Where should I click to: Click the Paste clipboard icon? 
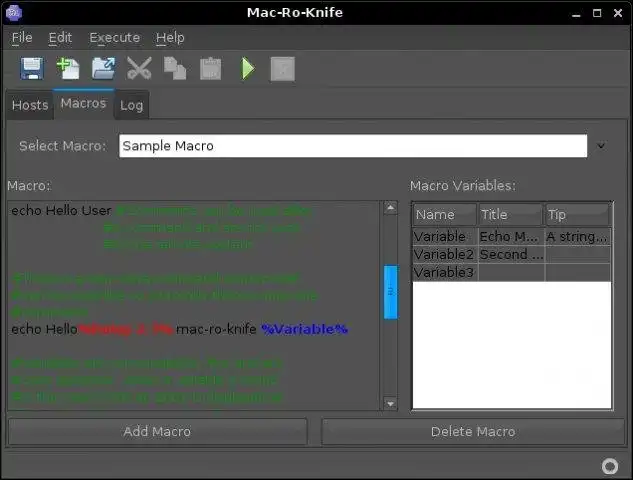(211, 68)
